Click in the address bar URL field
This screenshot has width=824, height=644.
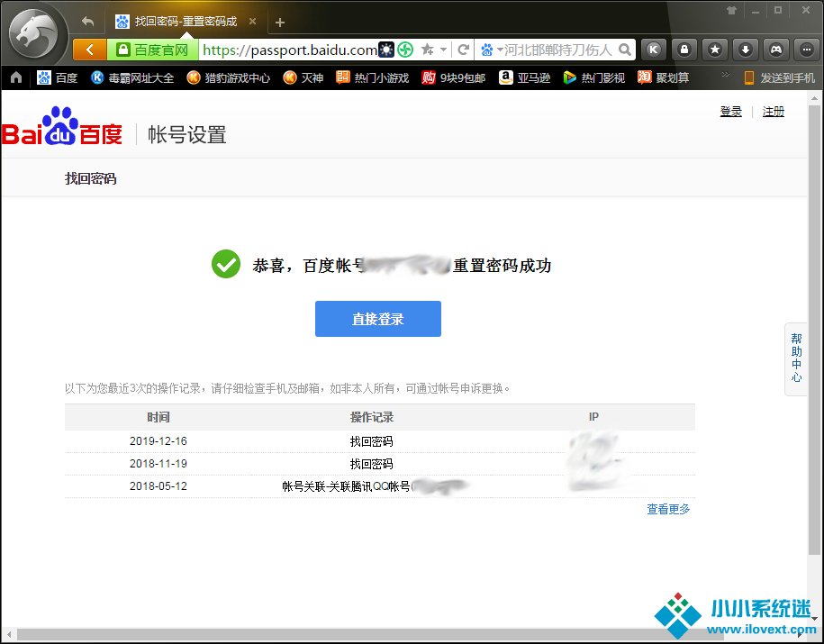pyautogui.click(x=288, y=50)
